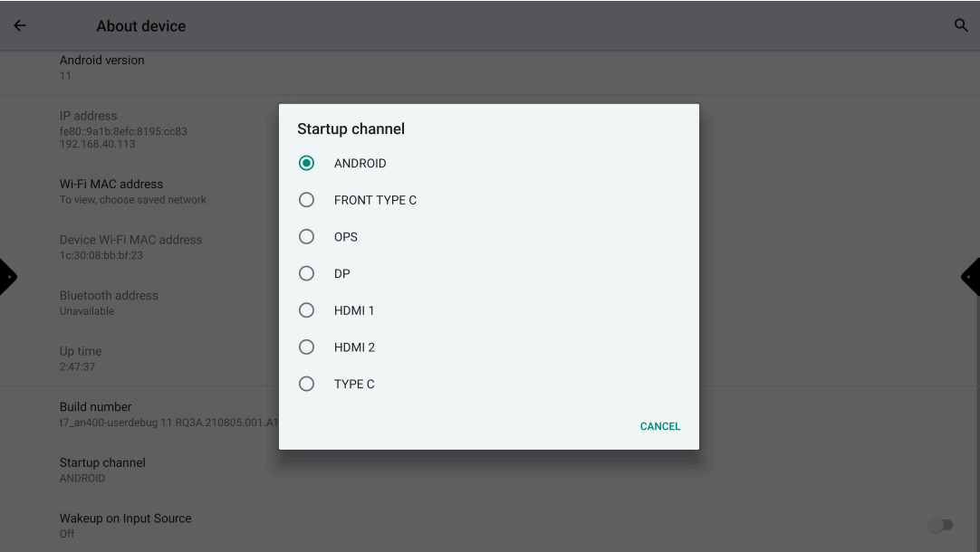Open left edge side handle
The image size is (980, 552).
point(7,277)
